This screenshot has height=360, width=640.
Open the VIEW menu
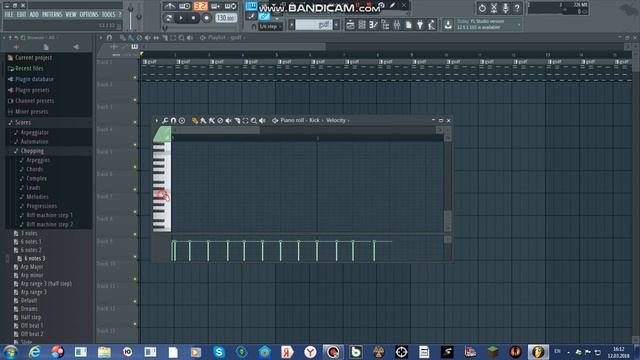pyautogui.click(x=71, y=14)
